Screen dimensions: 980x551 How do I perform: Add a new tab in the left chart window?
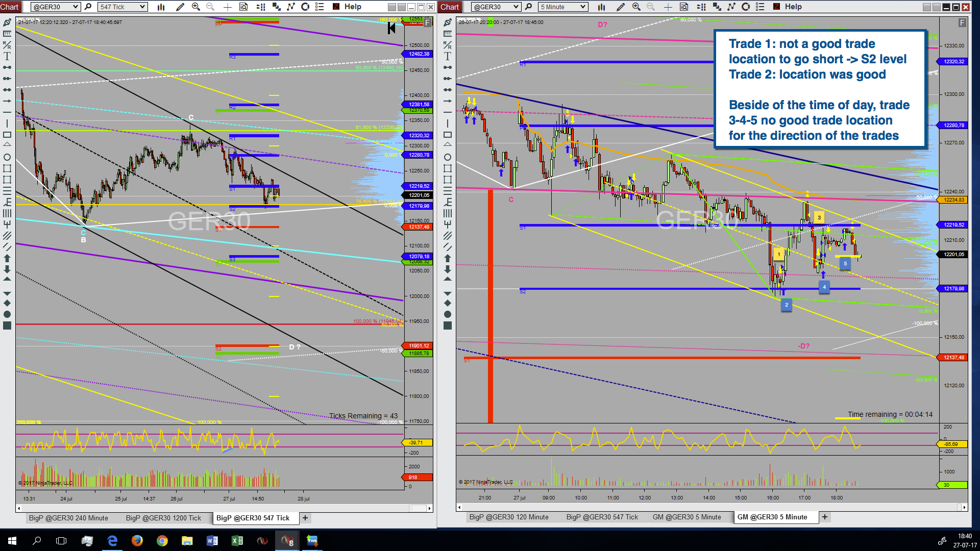pyautogui.click(x=305, y=518)
